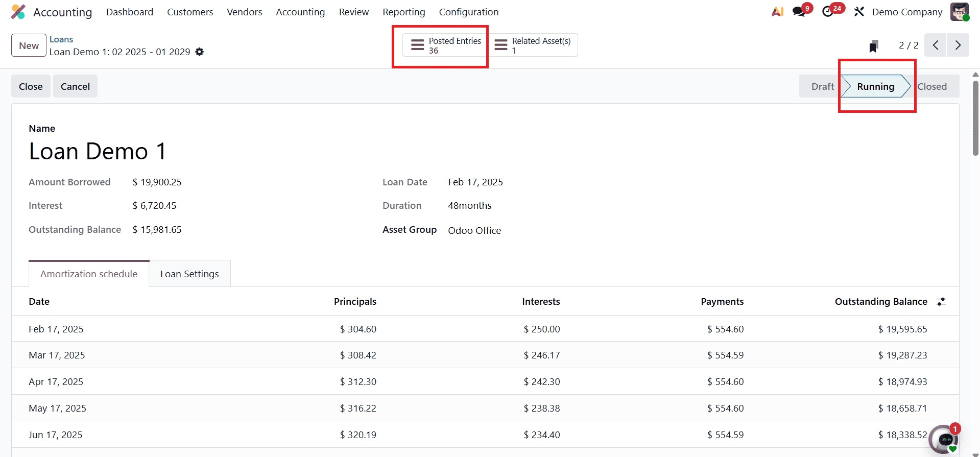Click the Loan Demo 1 name field
This screenshot has height=457, width=980.
[98, 151]
